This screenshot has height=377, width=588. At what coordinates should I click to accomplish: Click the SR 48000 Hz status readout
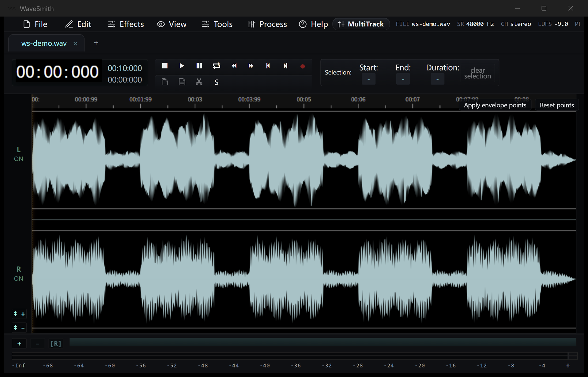475,24
